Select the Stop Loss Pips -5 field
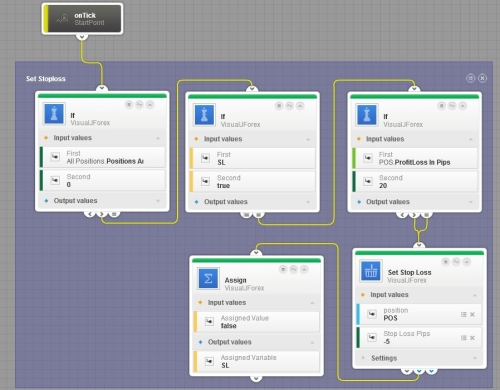The image size is (500, 390). click(x=419, y=338)
